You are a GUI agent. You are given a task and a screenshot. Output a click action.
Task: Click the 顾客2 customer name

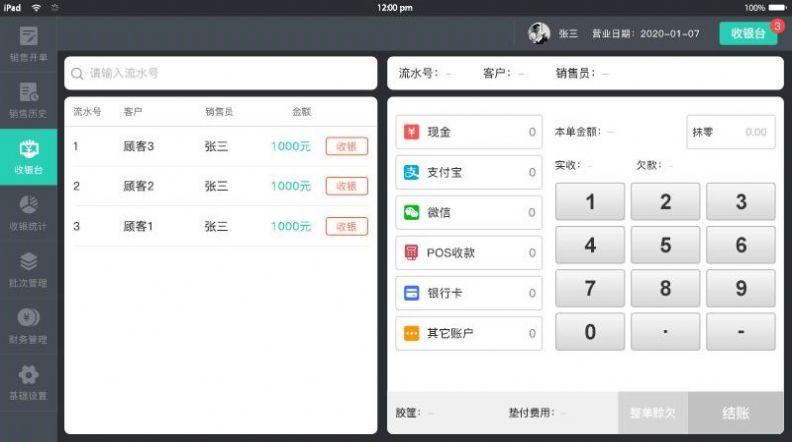pos(138,186)
